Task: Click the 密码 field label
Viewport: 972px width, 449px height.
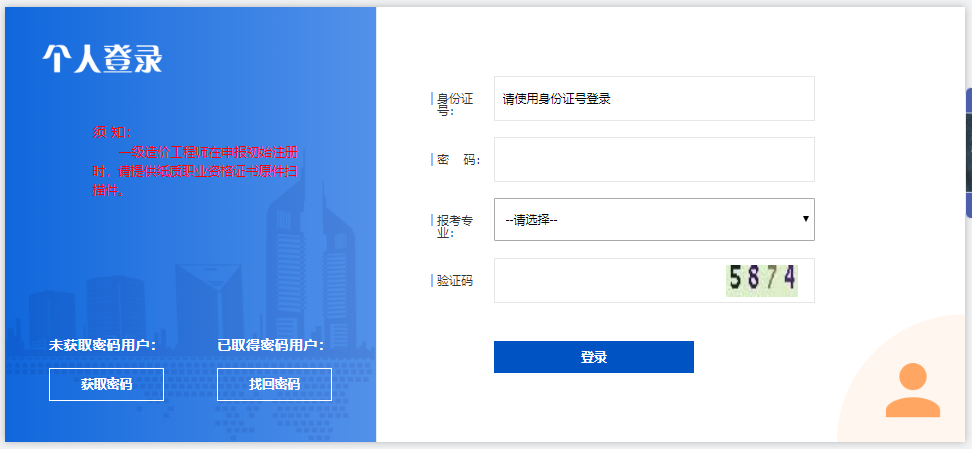Action: tap(458, 160)
